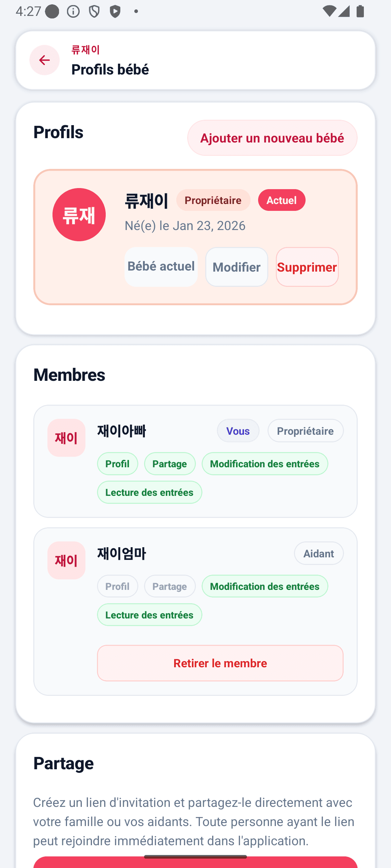391x868 pixels.
Task: Tap the Aidant role badge
Action: (319, 553)
